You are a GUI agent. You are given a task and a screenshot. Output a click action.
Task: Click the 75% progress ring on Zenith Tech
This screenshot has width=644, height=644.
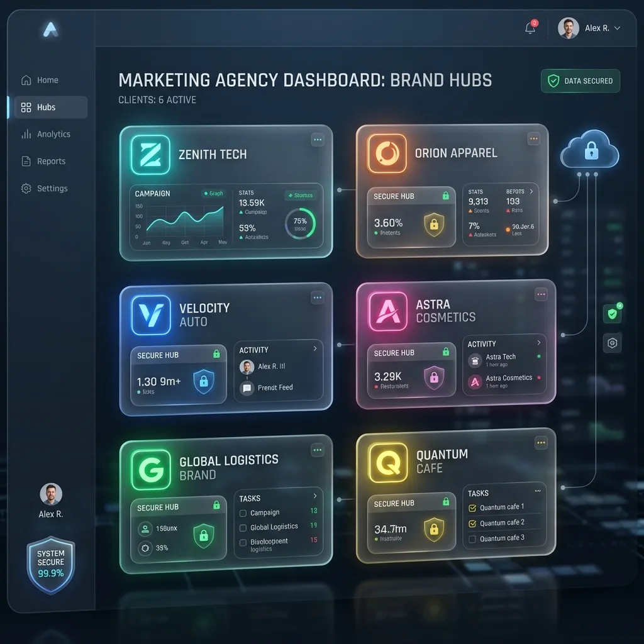click(x=301, y=223)
